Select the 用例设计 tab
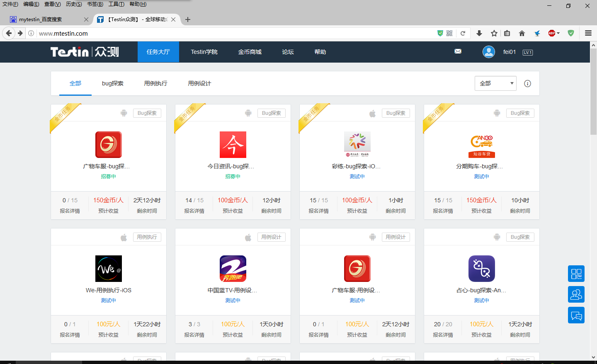Screen dimensions: 597x364 [x=199, y=83]
